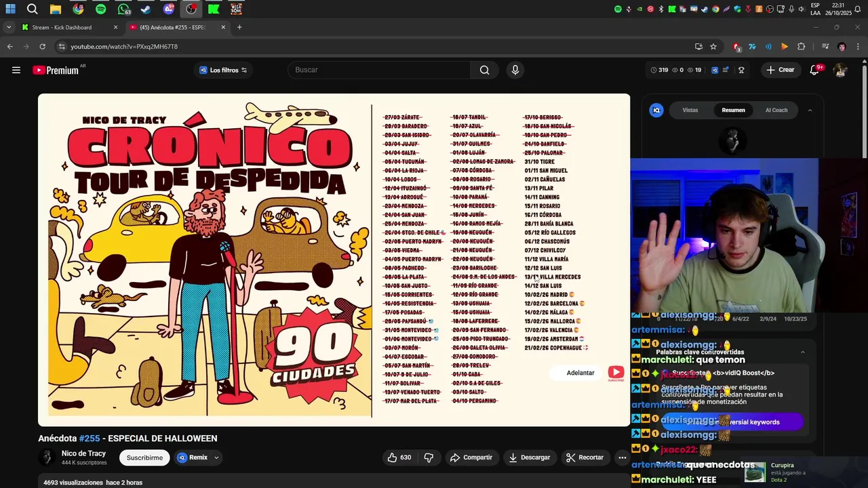
Task: Select the Resumen tab in vidIQ
Action: point(733,110)
